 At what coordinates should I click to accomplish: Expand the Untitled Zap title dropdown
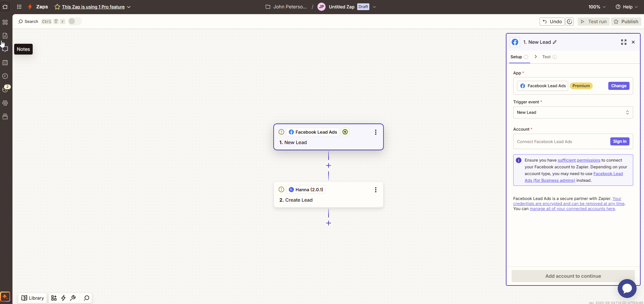(374, 7)
